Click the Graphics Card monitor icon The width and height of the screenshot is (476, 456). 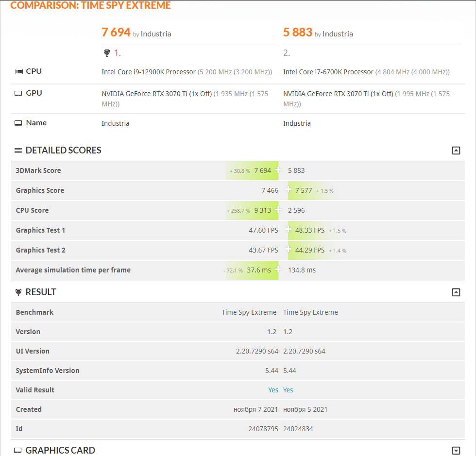click(x=18, y=451)
